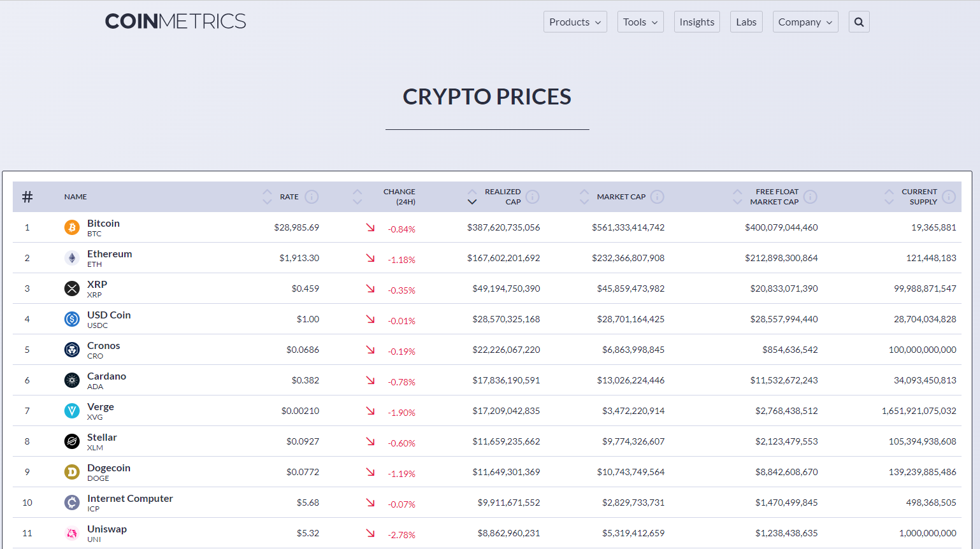Screen dimensions: 980x549
Task: Click Bitcoin market cap $561,333,414,742
Action: tap(628, 227)
